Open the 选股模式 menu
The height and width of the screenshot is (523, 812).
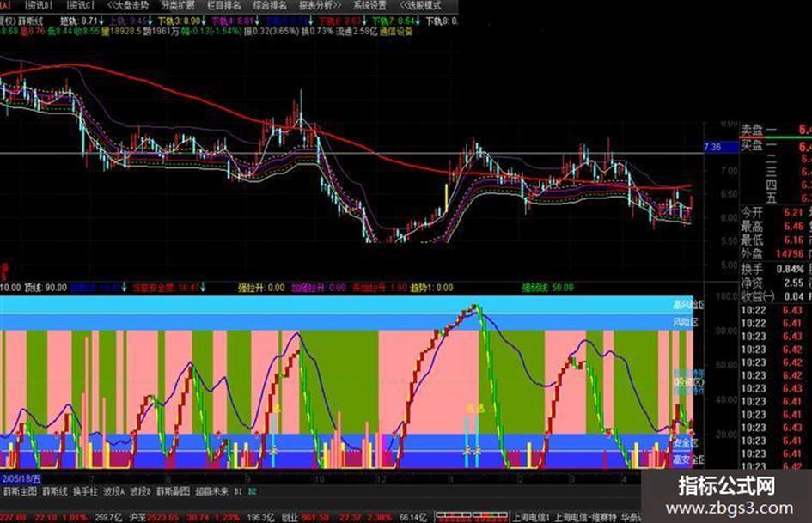(420, 6)
